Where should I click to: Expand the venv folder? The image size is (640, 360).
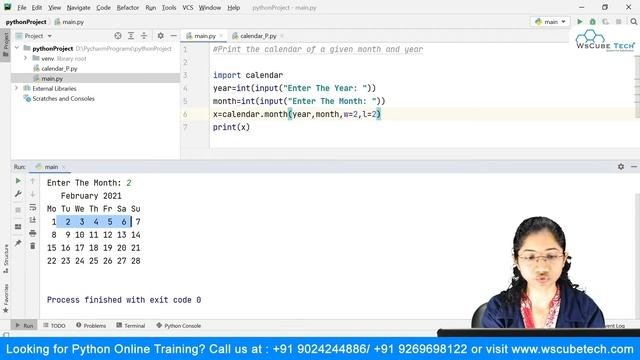[25, 58]
